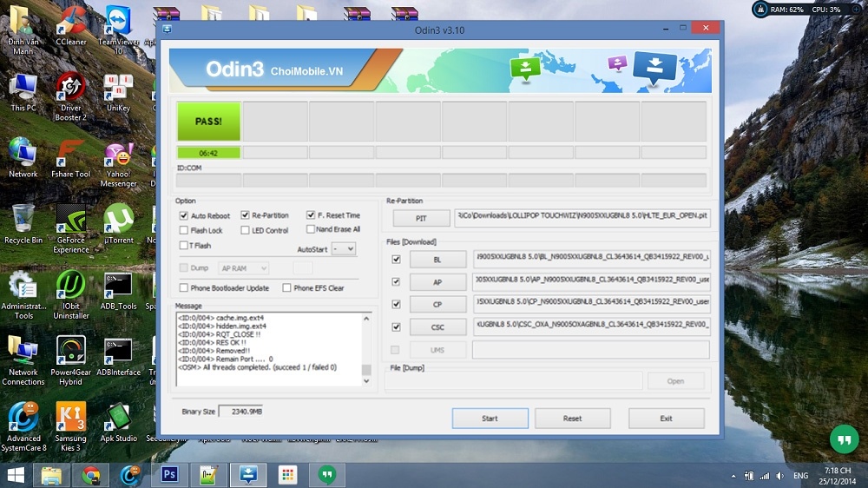Launch Power4Gear Hybrid shortcut

(71, 360)
